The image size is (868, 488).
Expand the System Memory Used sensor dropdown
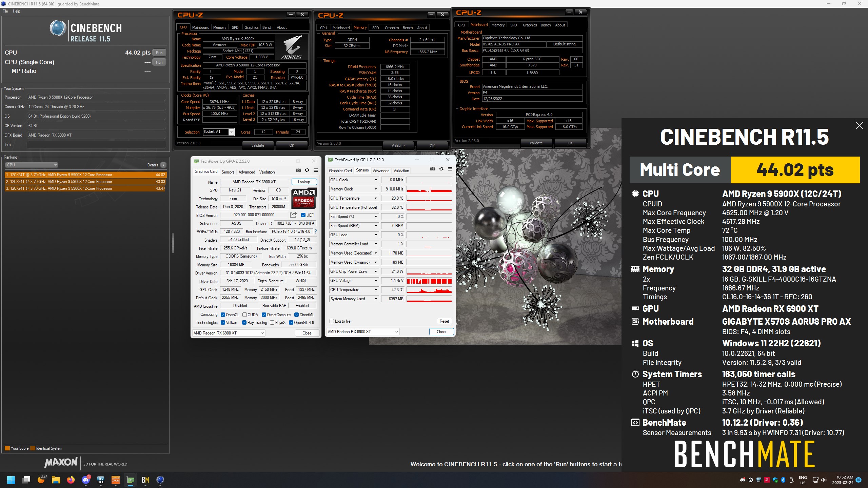coord(375,299)
